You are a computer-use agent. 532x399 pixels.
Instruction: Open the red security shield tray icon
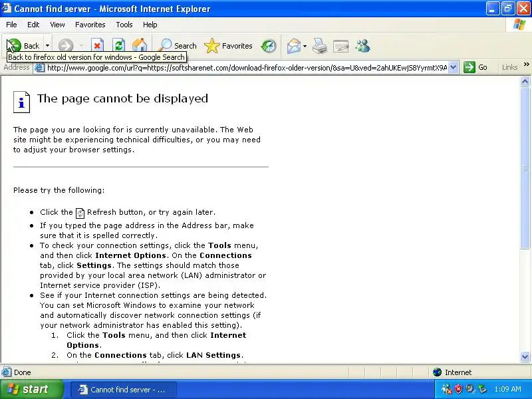click(x=459, y=389)
